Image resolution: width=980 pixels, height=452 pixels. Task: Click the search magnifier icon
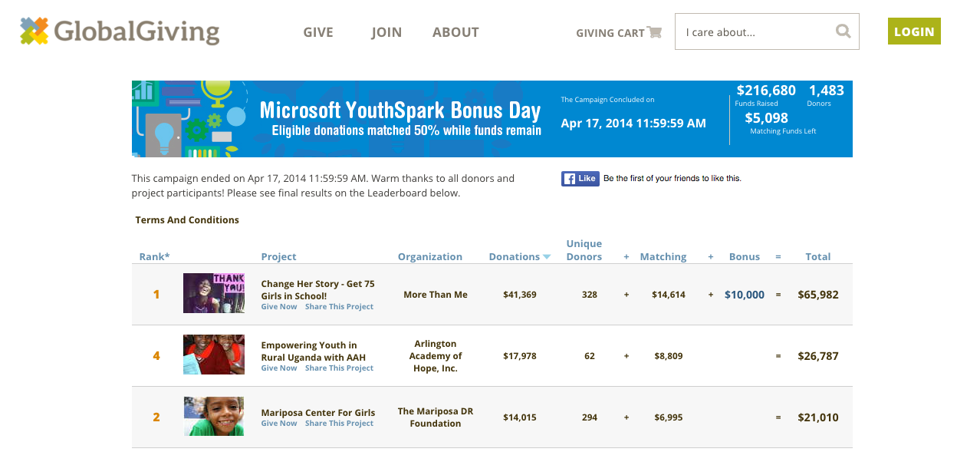[843, 31]
